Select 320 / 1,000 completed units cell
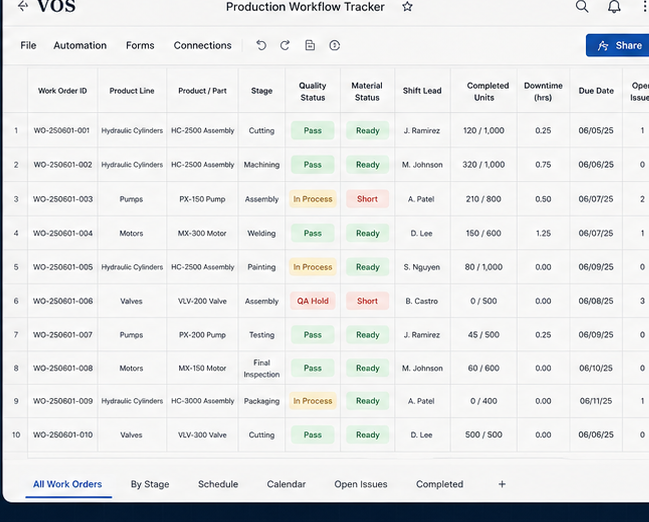The image size is (649, 522). (484, 165)
